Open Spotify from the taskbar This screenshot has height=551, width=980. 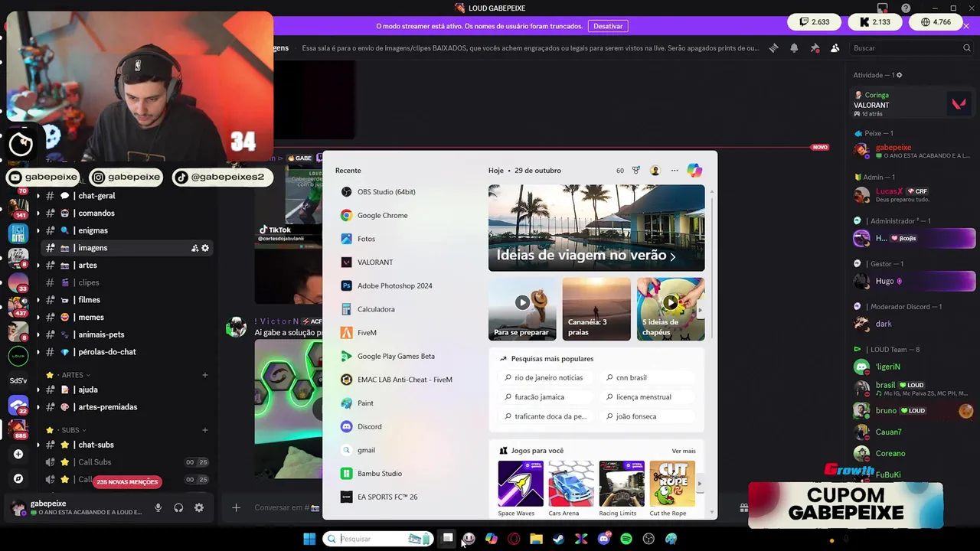[626, 539]
